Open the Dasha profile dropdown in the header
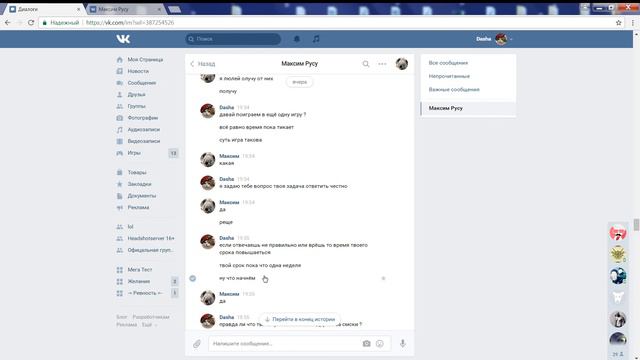This screenshot has height=360, width=640. (x=494, y=39)
